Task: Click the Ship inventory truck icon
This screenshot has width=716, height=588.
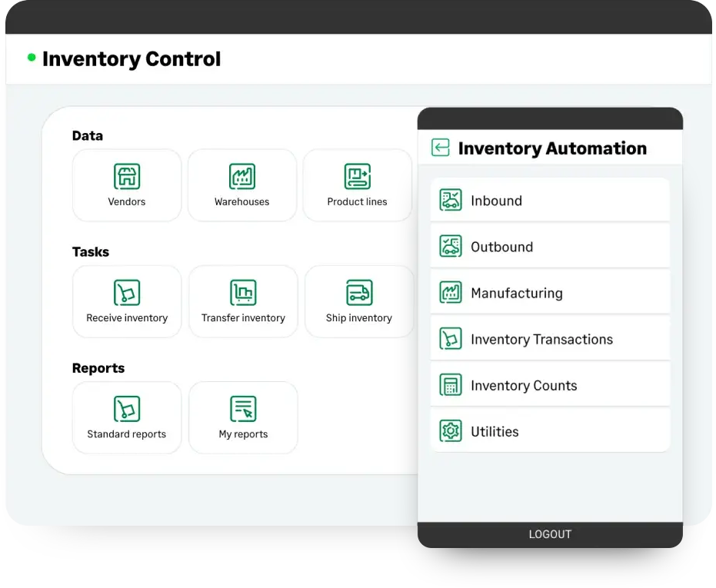Action: [x=359, y=292]
